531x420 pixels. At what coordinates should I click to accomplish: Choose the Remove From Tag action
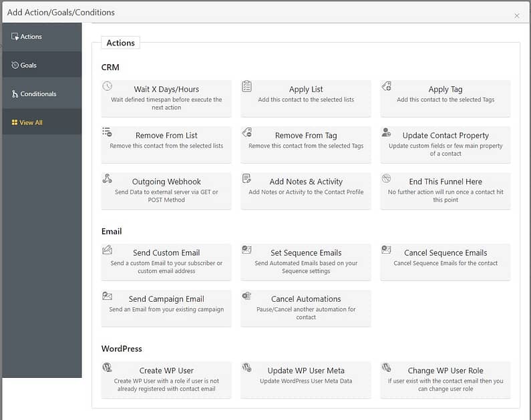(x=306, y=145)
